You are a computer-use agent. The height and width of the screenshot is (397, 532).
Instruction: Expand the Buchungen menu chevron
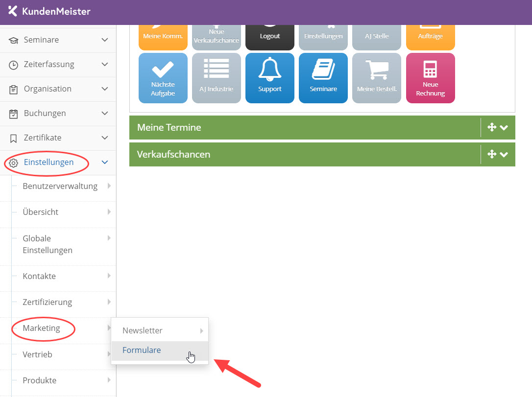[x=105, y=113]
